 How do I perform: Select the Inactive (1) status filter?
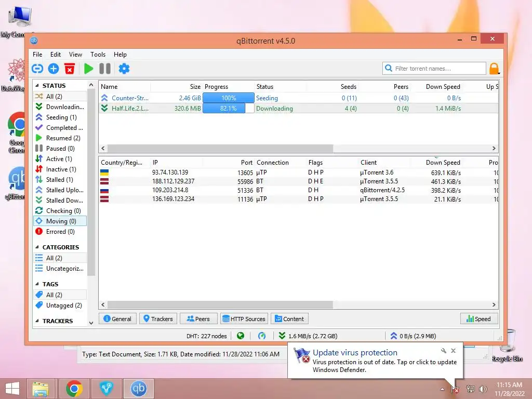pos(60,169)
